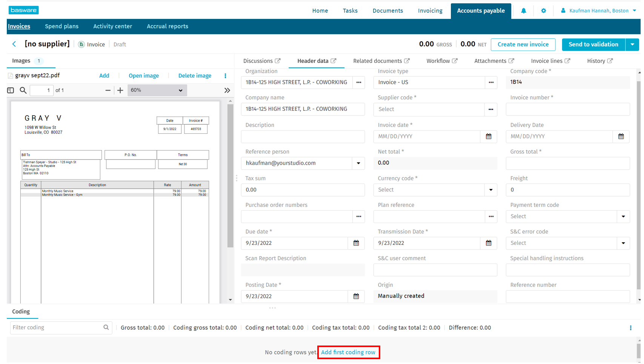Viewport: 644px width, 364px height.
Task: Open the settings gear icon
Action: pyautogui.click(x=543, y=11)
